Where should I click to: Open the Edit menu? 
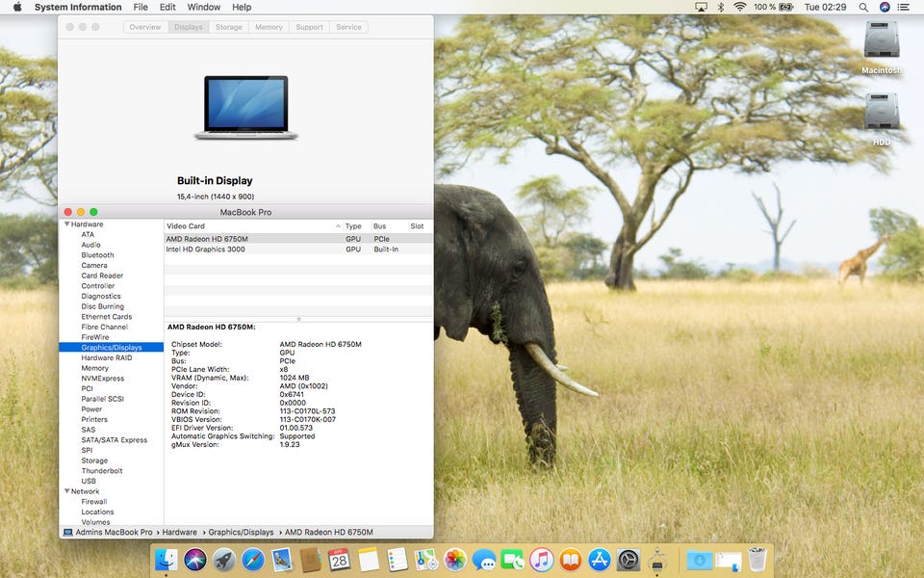[x=167, y=7]
